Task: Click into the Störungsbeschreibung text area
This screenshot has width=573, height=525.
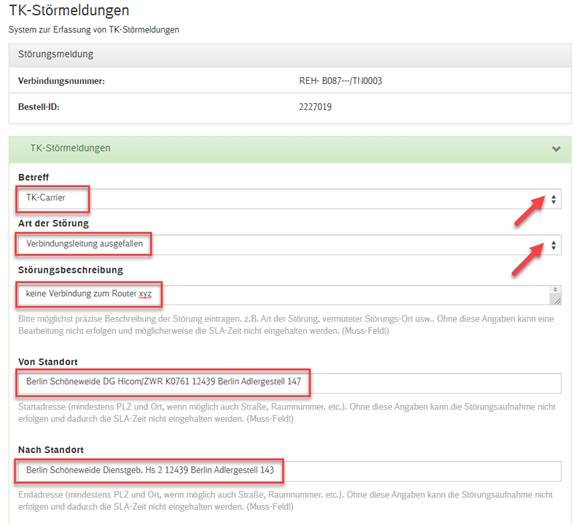Action: tap(289, 295)
